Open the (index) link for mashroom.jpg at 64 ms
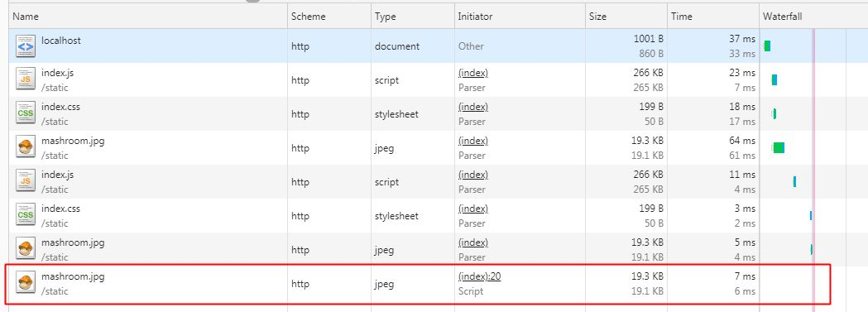Viewport: 868px width, 312px height. tap(473, 141)
